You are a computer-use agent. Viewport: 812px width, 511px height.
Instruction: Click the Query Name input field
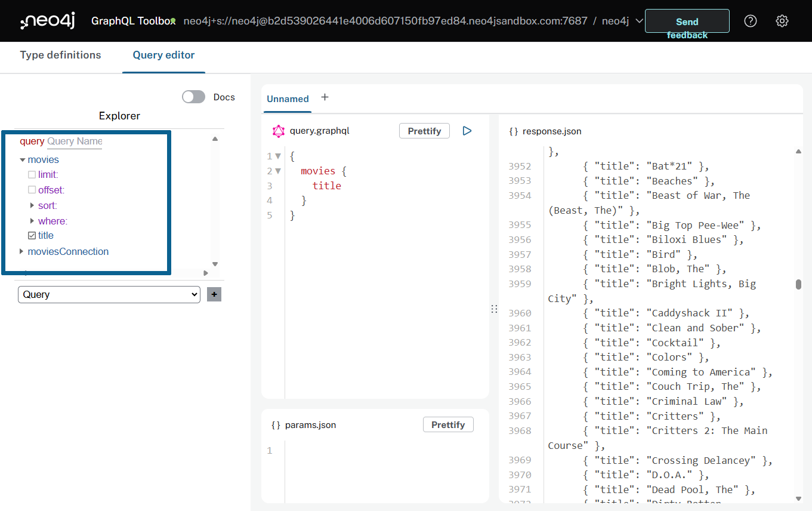pyautogui.click(x=75, y=141)
